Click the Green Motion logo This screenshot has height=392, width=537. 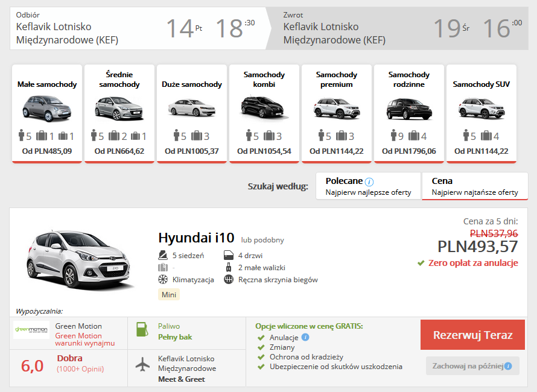(31, 330)
